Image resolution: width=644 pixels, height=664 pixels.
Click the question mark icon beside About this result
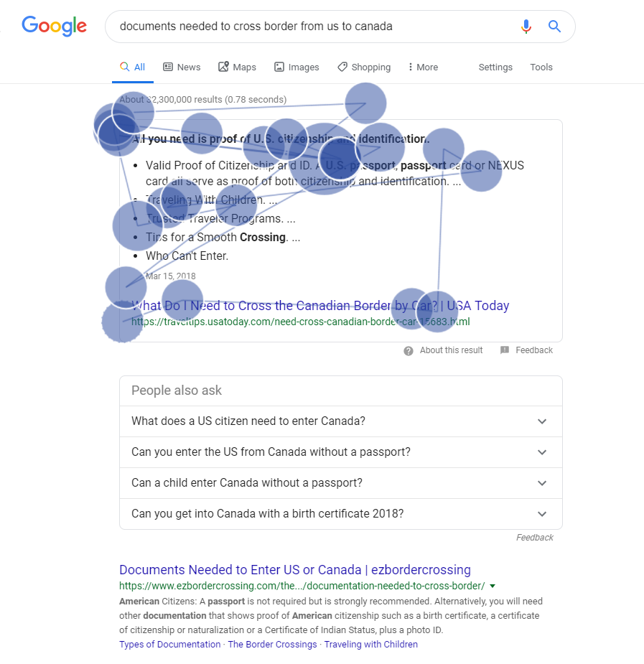coord(409,350)
